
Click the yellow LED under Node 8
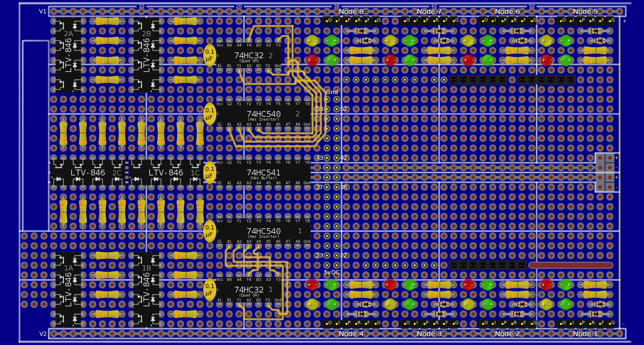tap(312, 41)
